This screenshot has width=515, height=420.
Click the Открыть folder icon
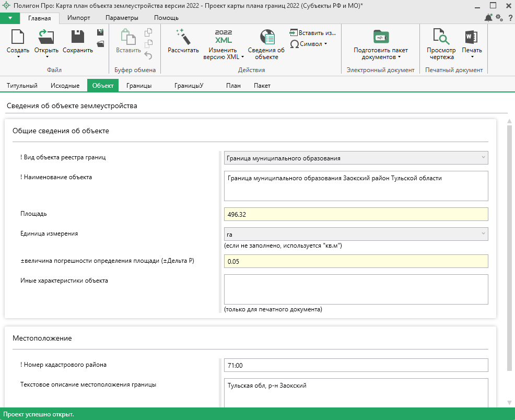[46, 38]
